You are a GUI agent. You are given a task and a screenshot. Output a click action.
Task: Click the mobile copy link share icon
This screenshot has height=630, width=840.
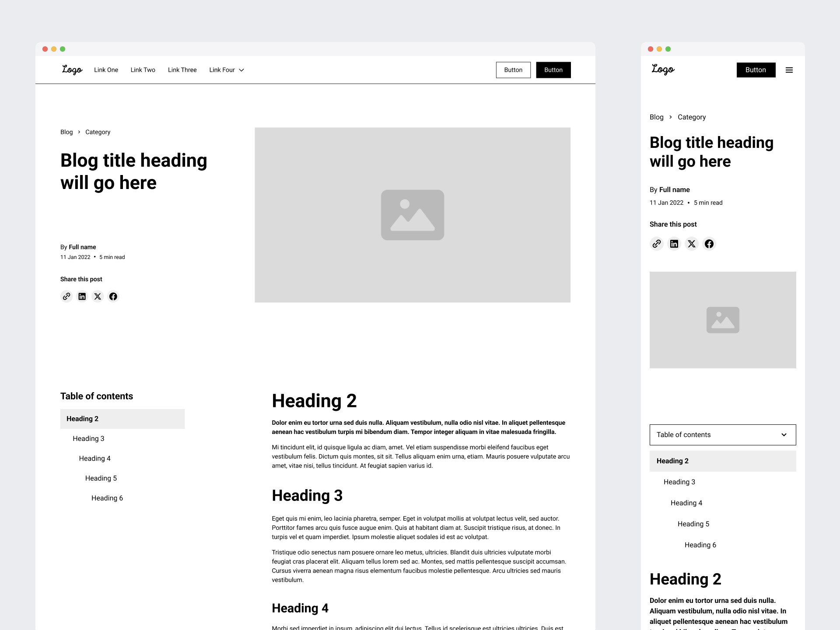(x=657, y=244)
